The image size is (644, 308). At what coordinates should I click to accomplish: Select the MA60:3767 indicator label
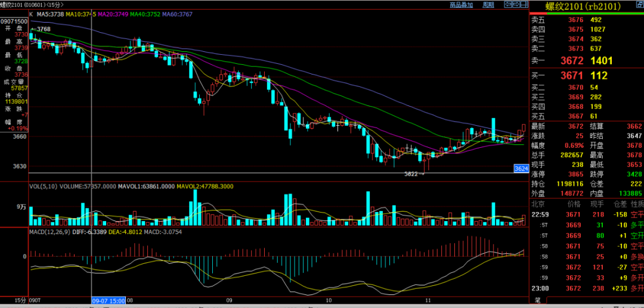pyautogui.click(x=178, y=14)
